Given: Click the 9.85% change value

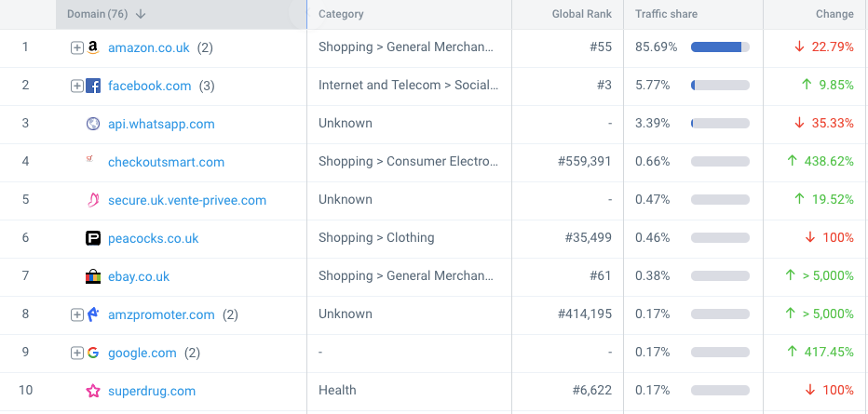Looking at the screenshot, I should pyautogui.click(x=836, y=85).
